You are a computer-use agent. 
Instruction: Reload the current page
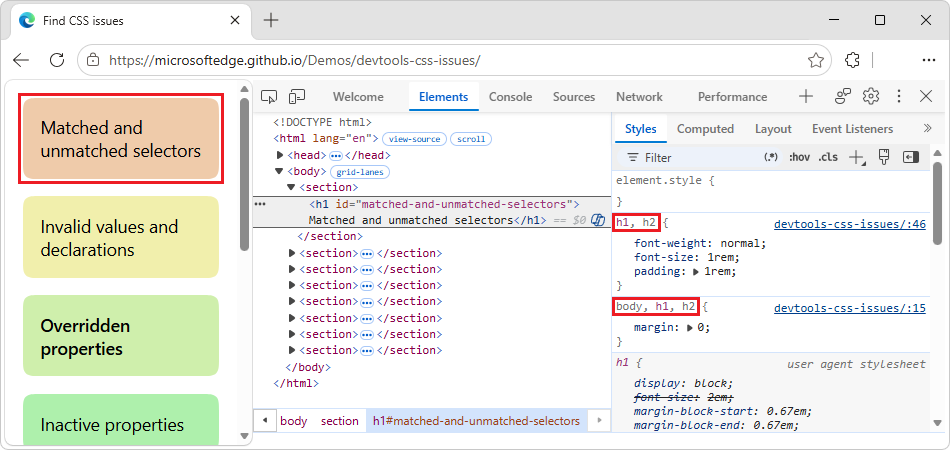(x=57, y=60)
